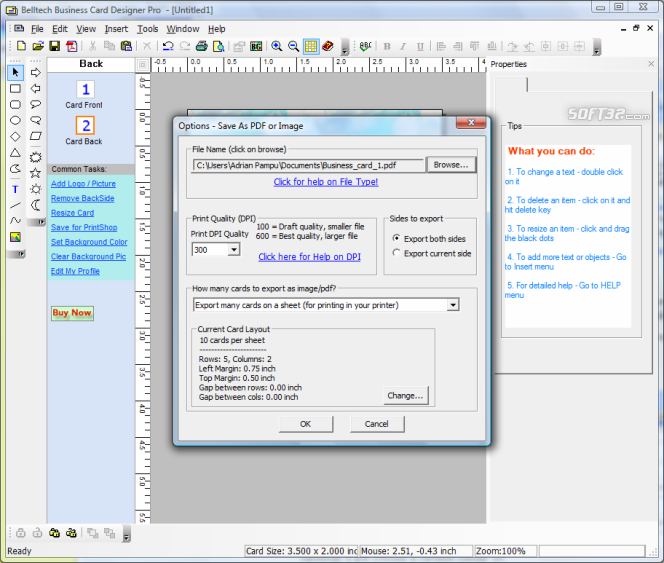The width and height of the screenshot is (664, 563).
Task: Open 'Click here for Help on DPI' link
Action: [x=310, y=257]
